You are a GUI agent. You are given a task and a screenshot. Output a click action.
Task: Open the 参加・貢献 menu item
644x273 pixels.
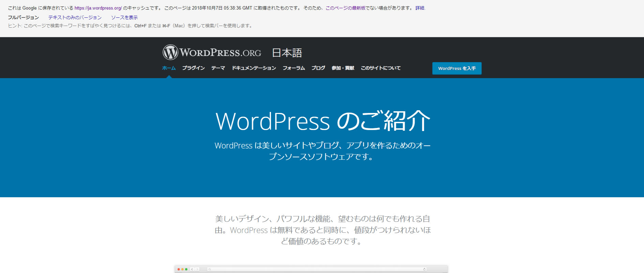[x=343, y=68]
